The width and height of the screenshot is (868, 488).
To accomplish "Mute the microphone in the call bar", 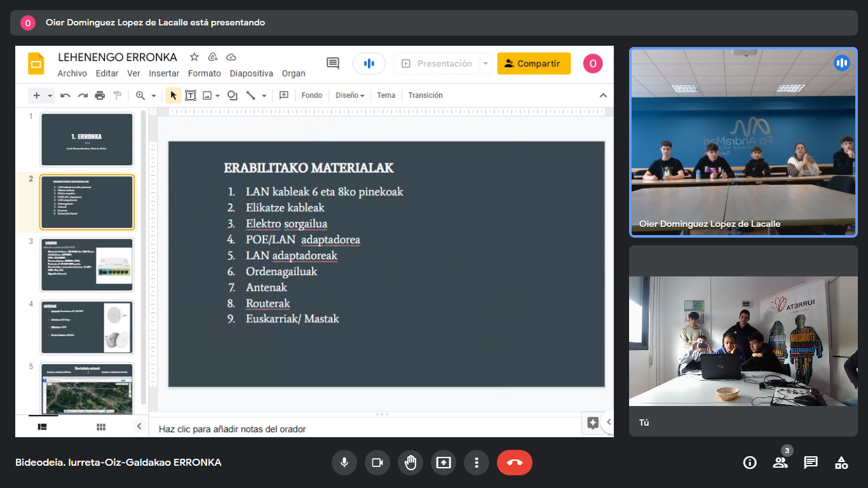I will click(x=344, y=463).
